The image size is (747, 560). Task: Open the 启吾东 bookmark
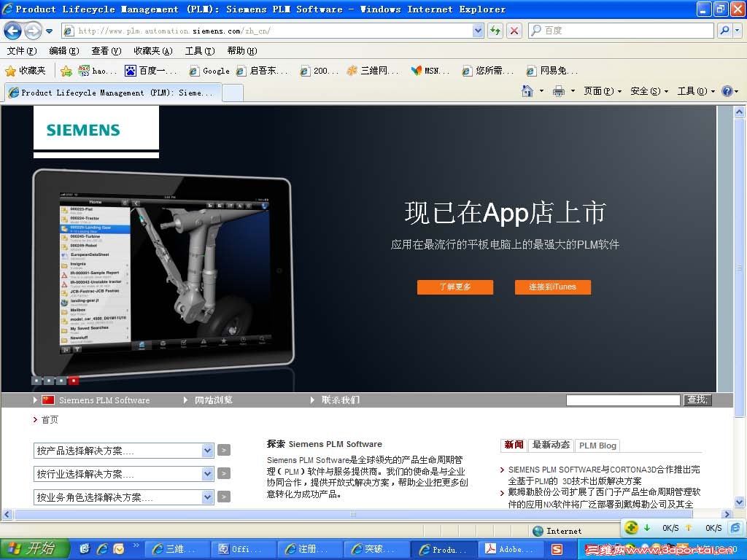click(x=263, y=71)
